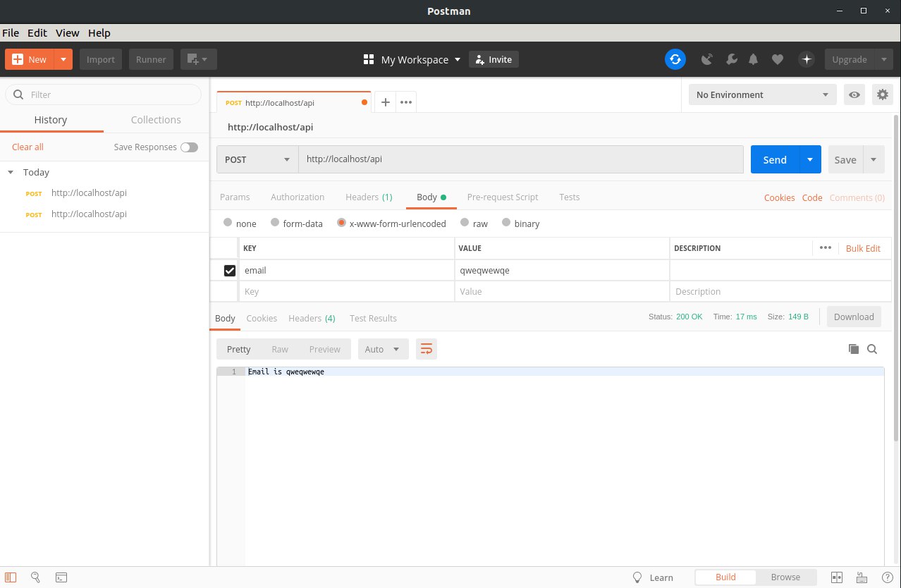Click Clear all history link
This screenshot has height=588, width=901.
pos(27,147)
